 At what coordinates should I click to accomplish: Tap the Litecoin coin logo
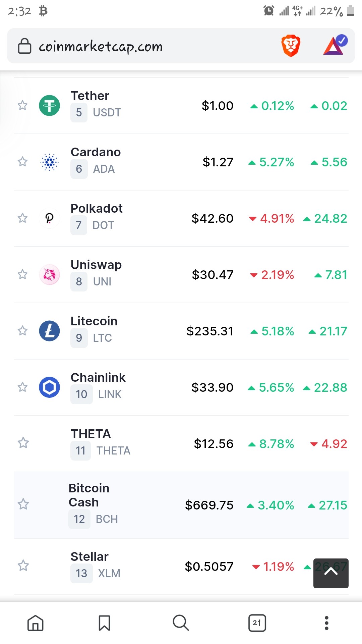pos(50,331)
